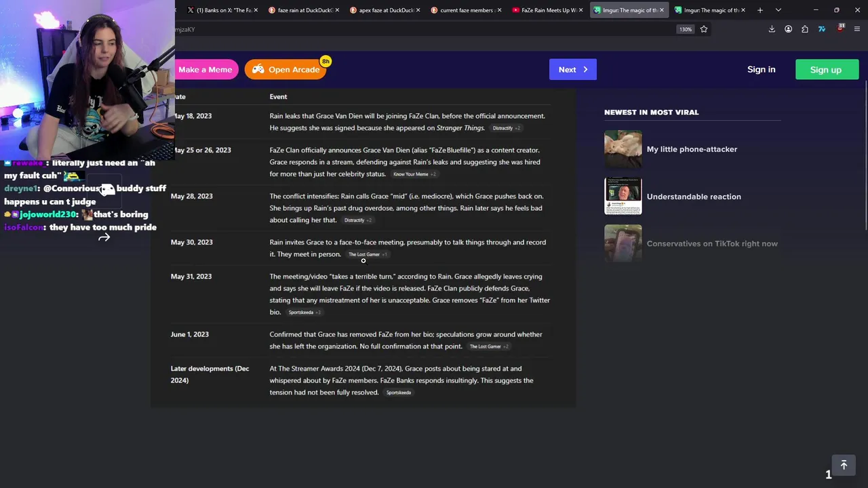Click the Event column header

pos(278,97)
